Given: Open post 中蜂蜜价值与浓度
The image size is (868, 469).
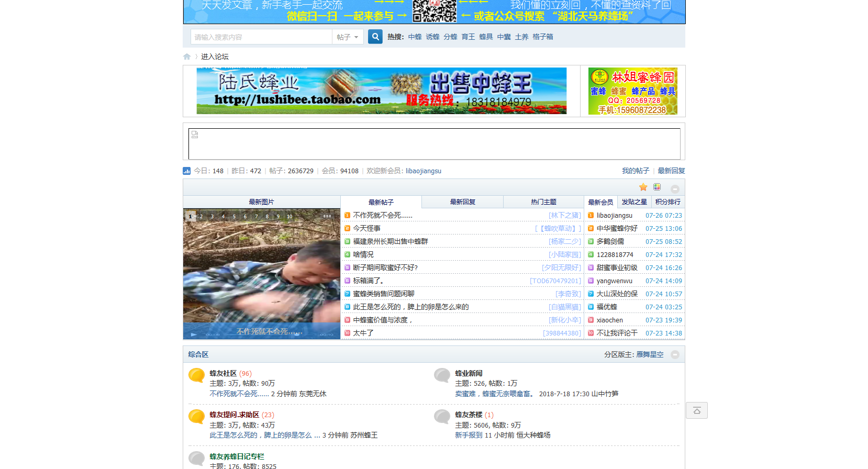Looking at the screenshot, I should click(x=383, y=320).
